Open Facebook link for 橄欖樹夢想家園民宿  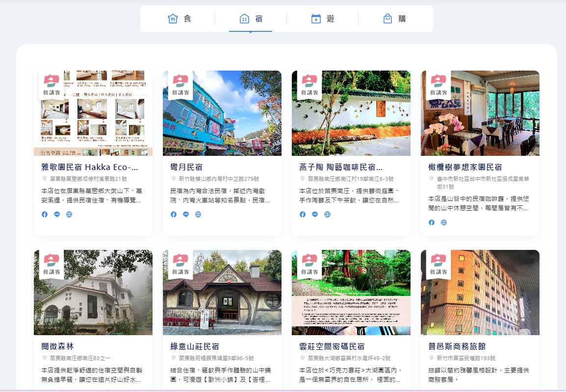(432, 222)
